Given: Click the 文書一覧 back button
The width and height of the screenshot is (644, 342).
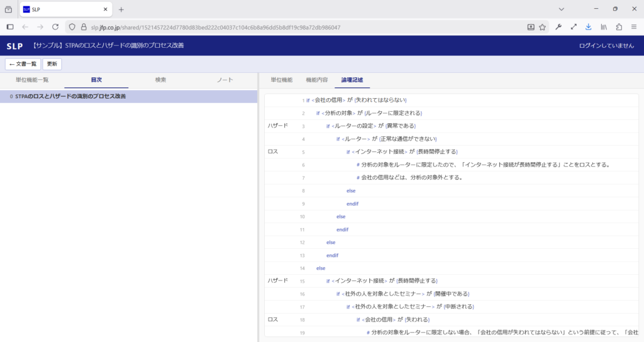Looking at the screenshot, I should point(23,64).
